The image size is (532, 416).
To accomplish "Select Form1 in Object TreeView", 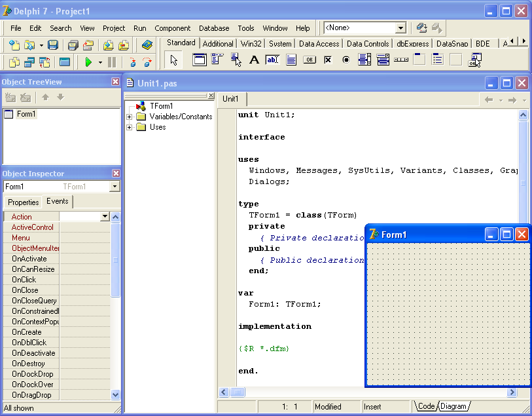I will point(26,114).
